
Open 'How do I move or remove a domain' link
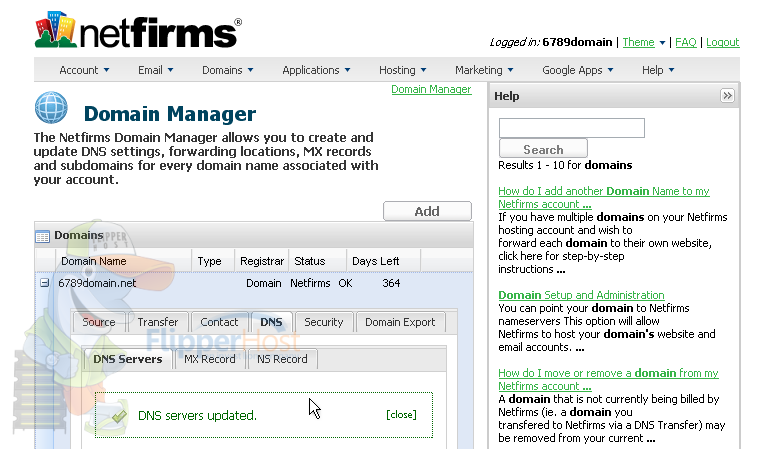(608, 380)
